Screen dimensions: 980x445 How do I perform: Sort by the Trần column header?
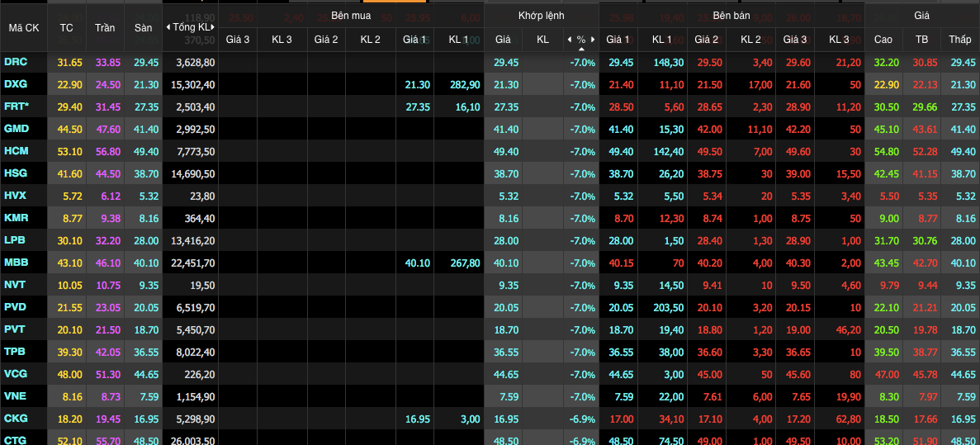(105, 27)
